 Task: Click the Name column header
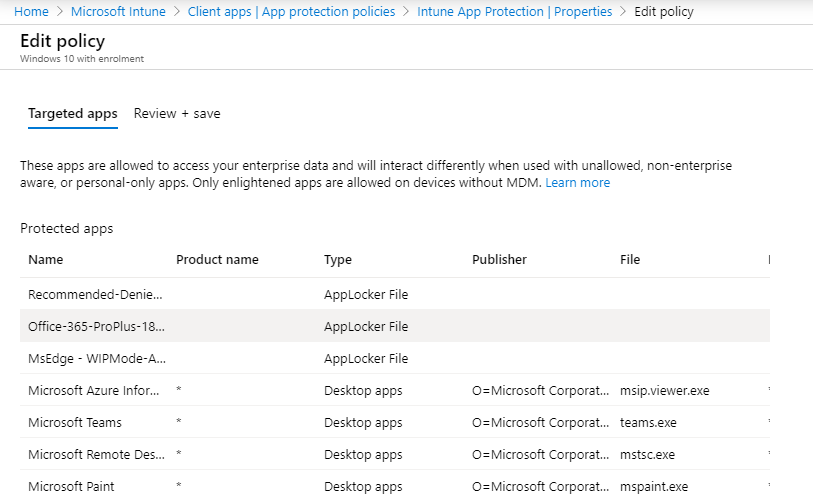45,260
